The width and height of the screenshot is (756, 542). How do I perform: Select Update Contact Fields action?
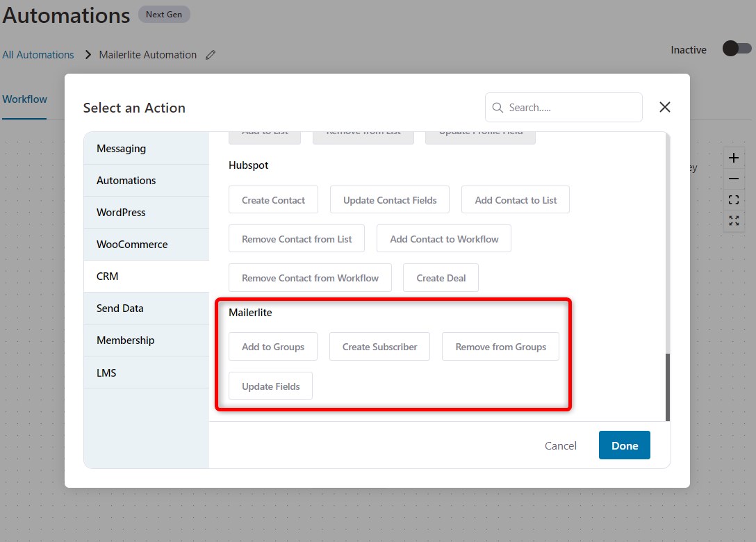pyautogui.click(x=390, y=199)
